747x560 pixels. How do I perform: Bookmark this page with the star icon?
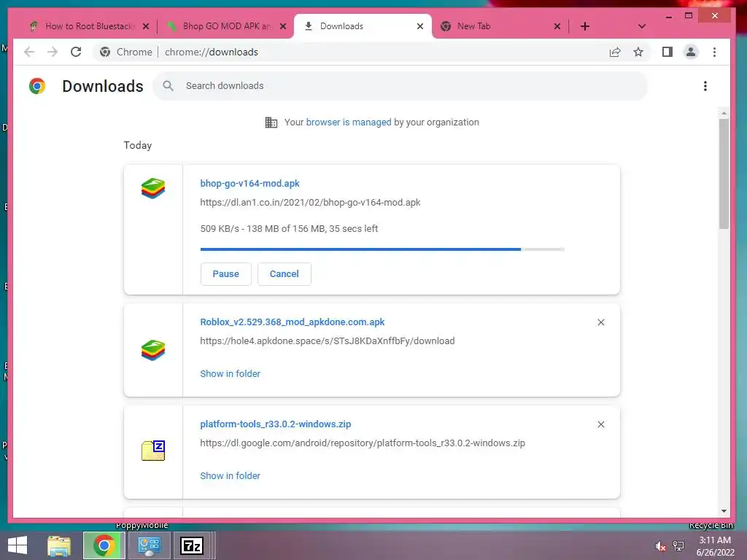click(638, 52)
